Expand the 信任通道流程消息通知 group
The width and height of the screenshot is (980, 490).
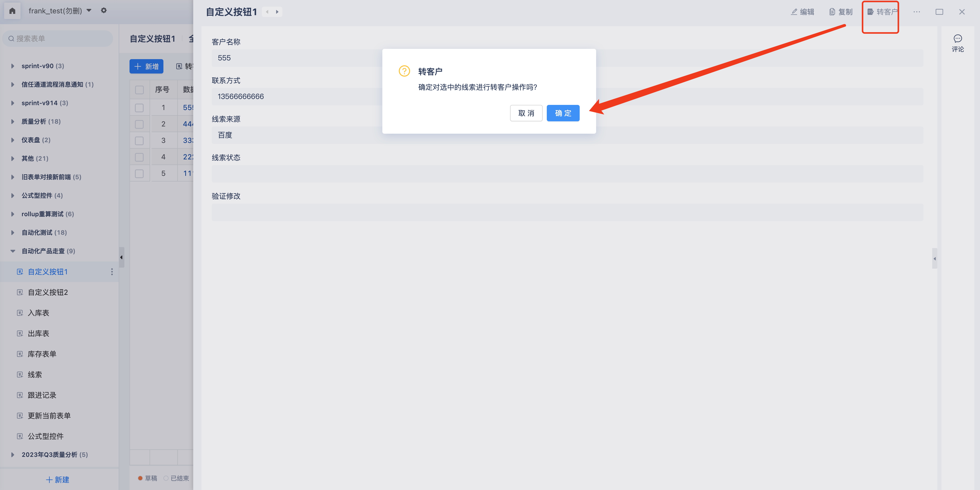(x=13, y=85)
